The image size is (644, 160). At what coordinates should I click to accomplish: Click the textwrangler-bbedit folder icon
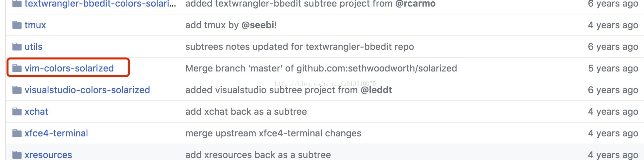coord(17,4)
